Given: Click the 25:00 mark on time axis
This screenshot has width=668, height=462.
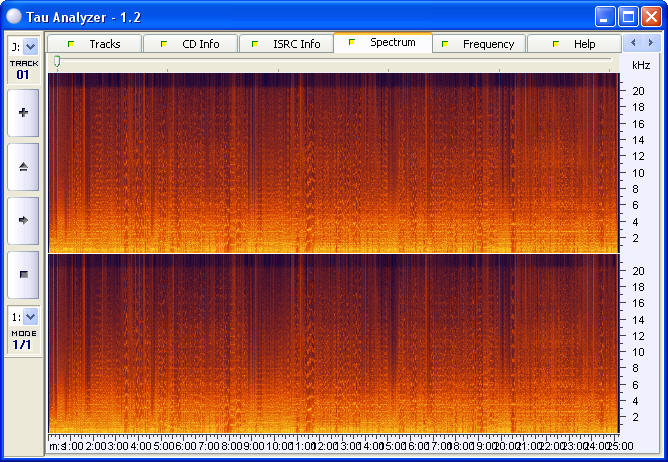Looking at the screenshot, I should 620,446.
